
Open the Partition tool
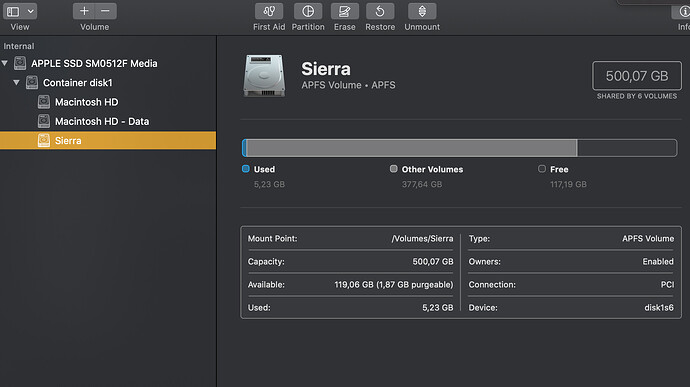pos(308,11)
